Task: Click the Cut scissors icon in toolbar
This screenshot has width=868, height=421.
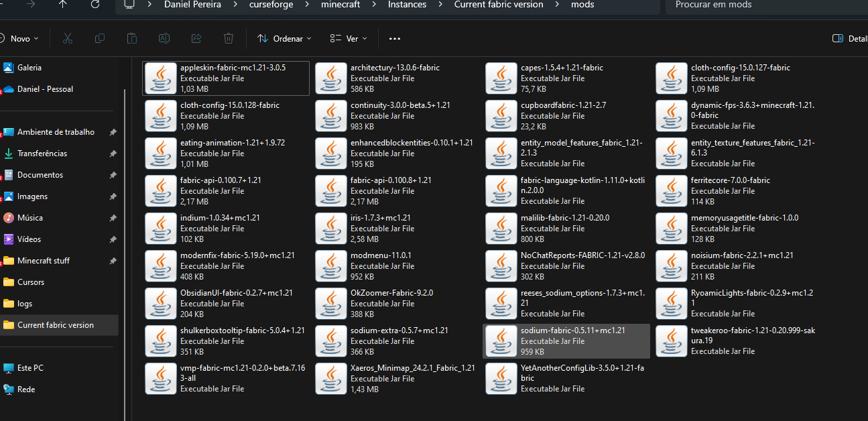Action: (x=67, y=38)
